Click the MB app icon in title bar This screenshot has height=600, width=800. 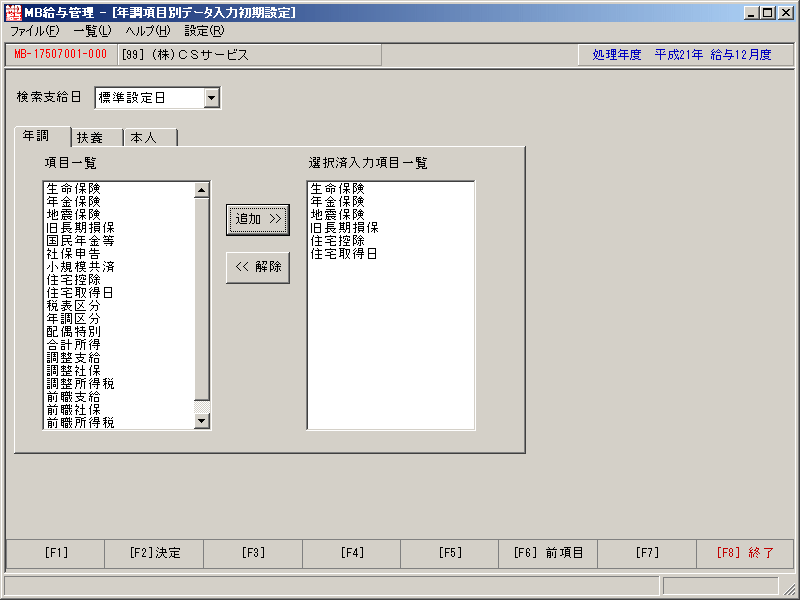[13, 12]
